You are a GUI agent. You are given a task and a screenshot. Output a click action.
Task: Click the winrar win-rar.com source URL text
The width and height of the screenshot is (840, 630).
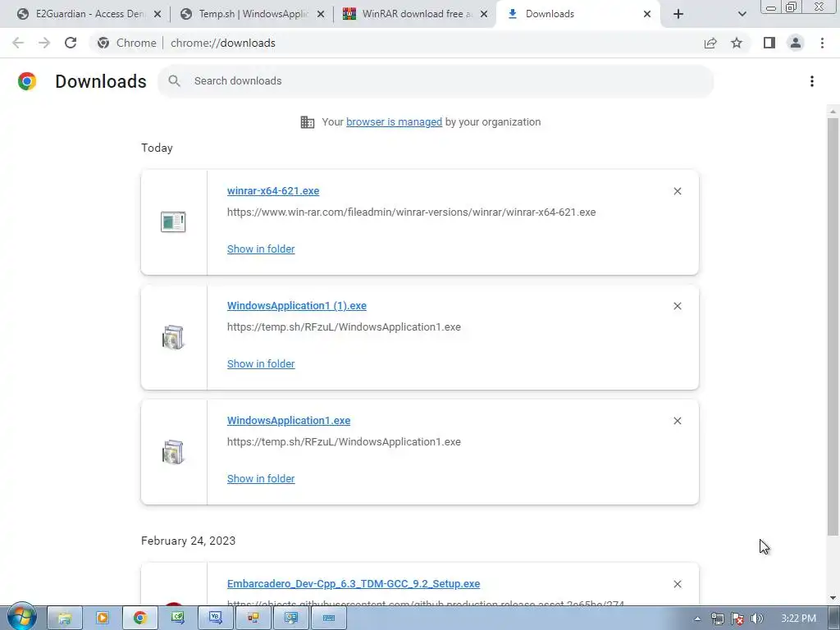(x=412, y=212)
